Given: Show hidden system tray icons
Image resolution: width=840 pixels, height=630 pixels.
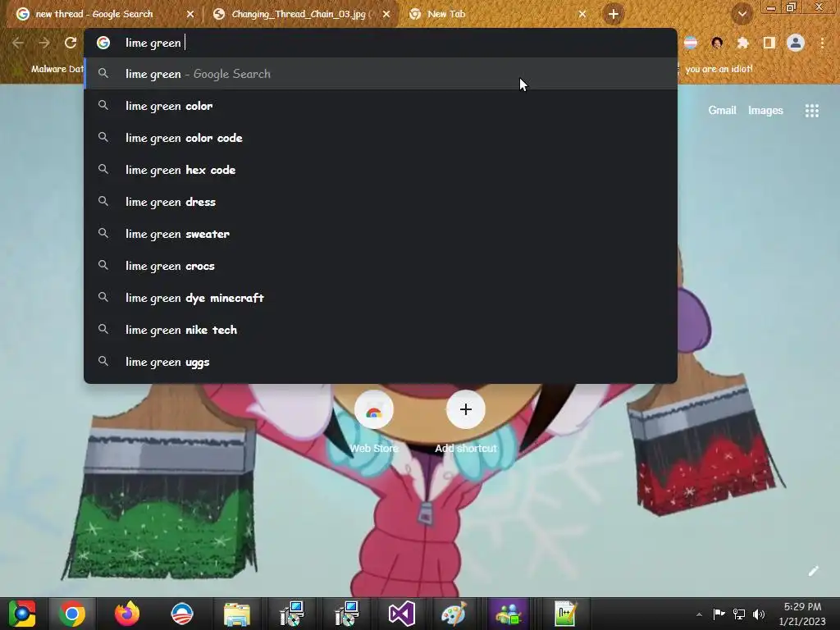Looking at the screenshot, I should pyautogui.click(x=699, y=614).
